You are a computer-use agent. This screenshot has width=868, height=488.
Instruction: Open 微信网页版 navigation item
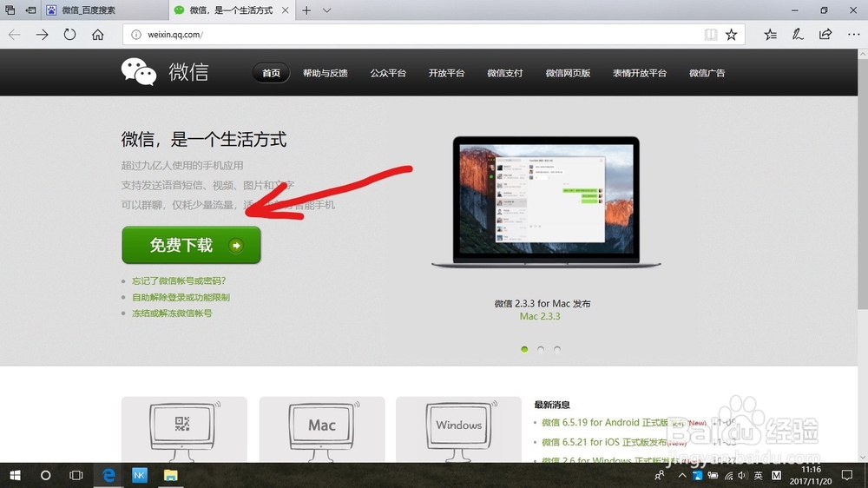tap(568, 73)
